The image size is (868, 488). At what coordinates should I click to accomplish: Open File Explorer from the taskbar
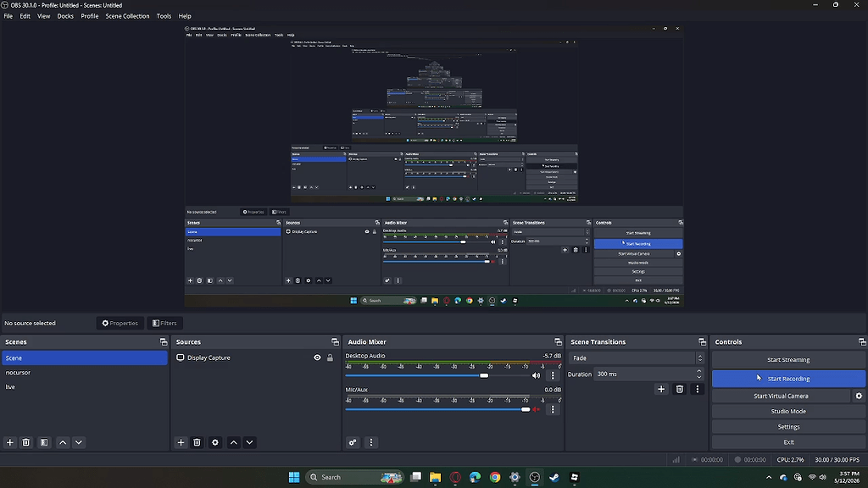point(435,477)
